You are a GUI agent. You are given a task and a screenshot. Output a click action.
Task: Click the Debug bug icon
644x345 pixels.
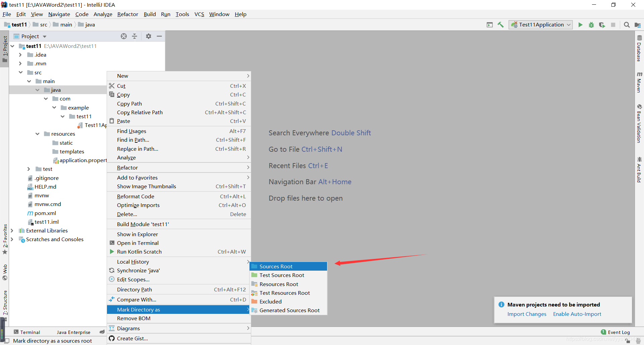click(x=591, y=25)
